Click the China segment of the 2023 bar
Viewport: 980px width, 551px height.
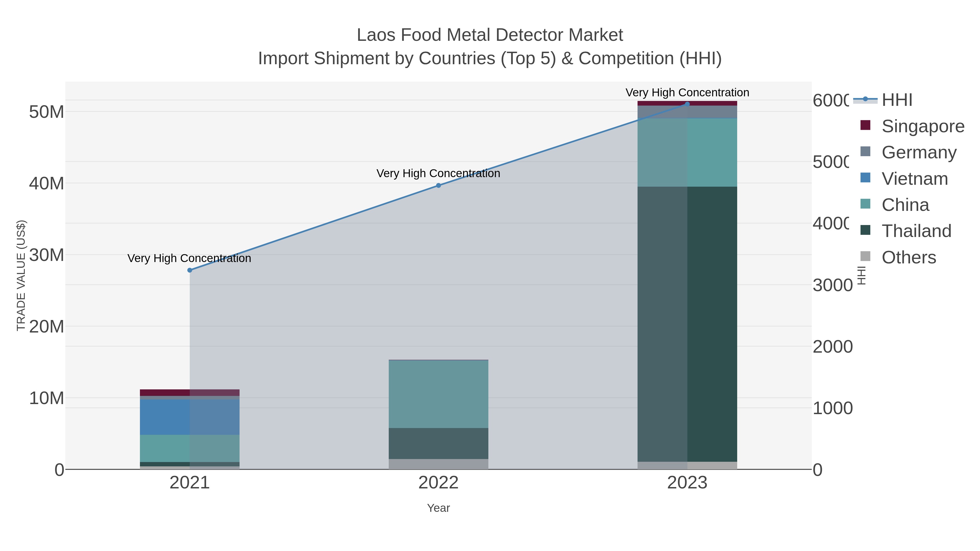coord(687,152)
